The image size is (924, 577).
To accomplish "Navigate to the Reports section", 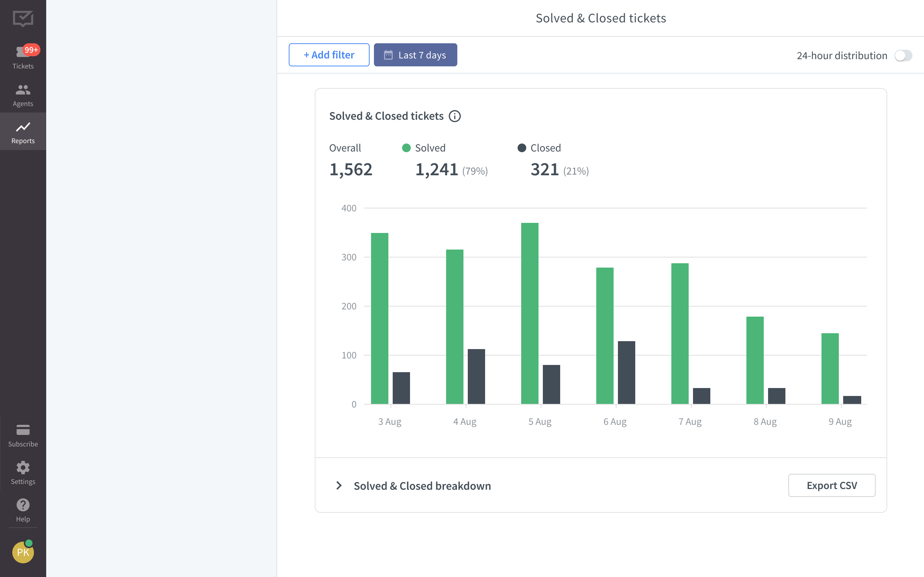I will (23, 131).
